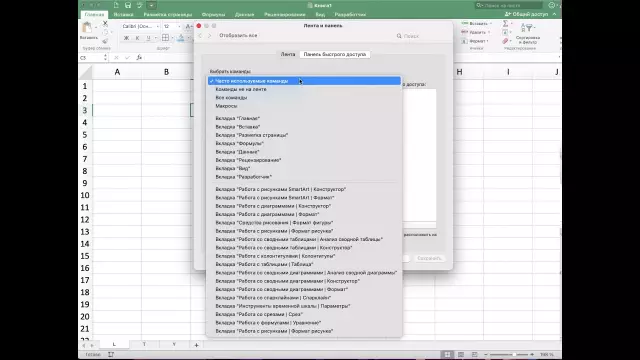The height and width of the screenshot is (360, 640).
Task: Open the Вставка ribbon tab
Action: click(123, 14)
